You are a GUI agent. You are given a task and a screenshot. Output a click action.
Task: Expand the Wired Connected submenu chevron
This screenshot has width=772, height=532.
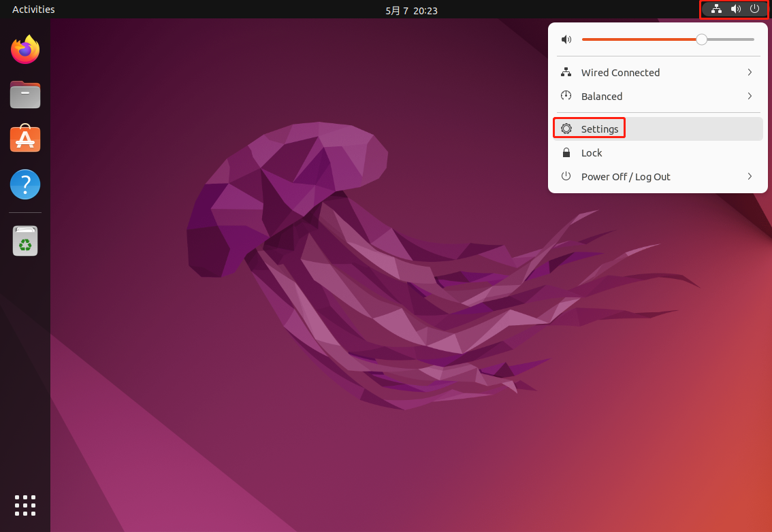(750, 72)
